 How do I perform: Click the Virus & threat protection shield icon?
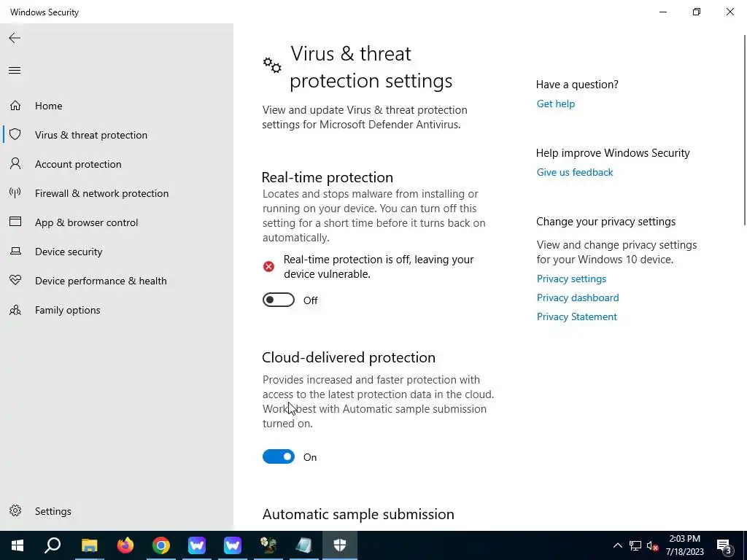pyautogui.click(x=15, y=134)
